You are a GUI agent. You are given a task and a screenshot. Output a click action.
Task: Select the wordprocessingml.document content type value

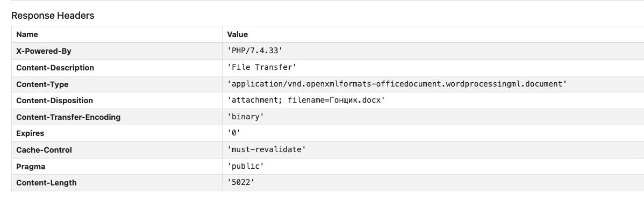click(x=397, y=84)
